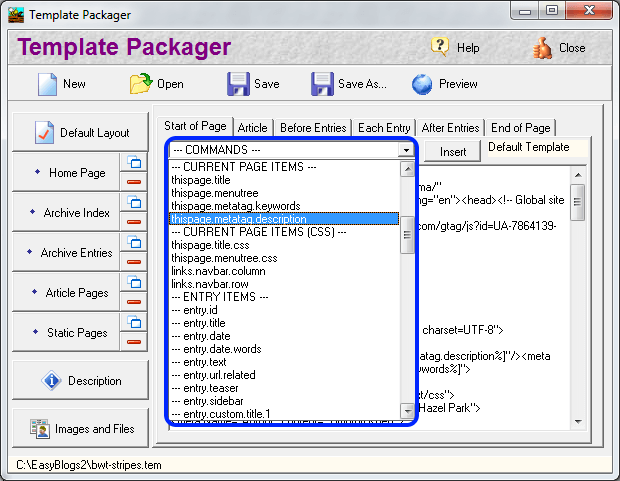Screen dimensions: 620x481
Task: Click editor scrollbar up arrow
Action: click(578, 175)
